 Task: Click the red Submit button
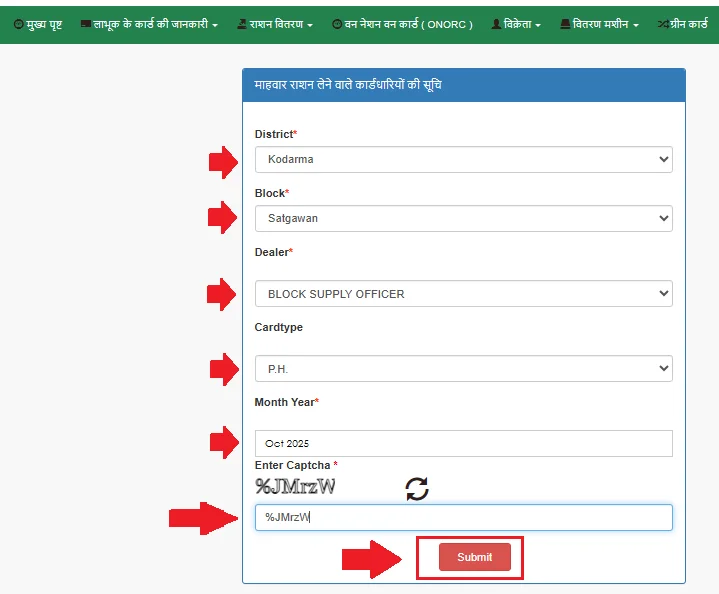click(475, 557)
